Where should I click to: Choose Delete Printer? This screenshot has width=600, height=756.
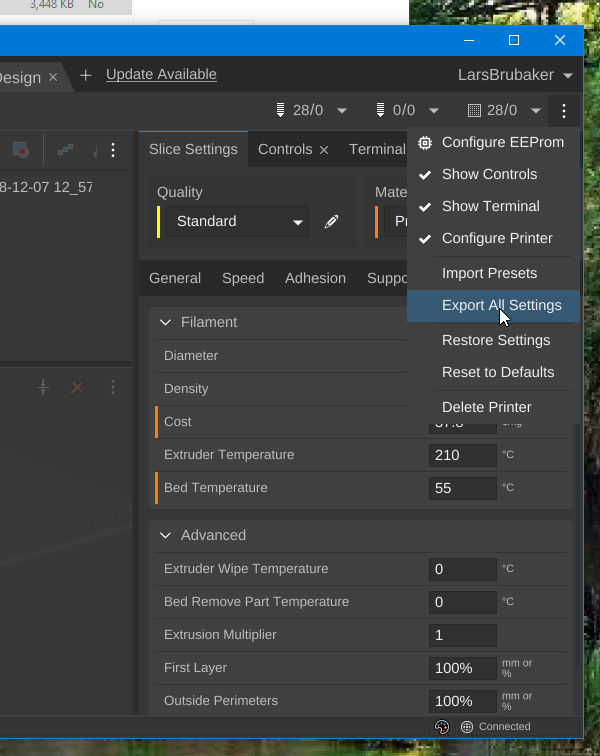tap(493, 407)
